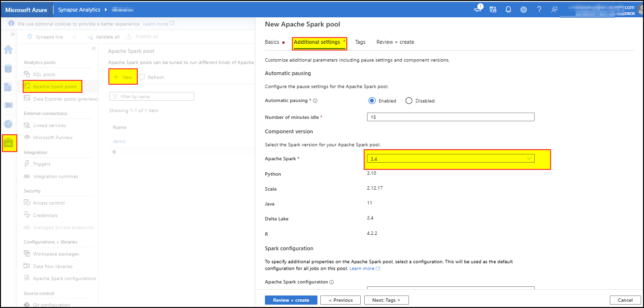The image size is (644, 308).
Task: Open the settings gear in header
Action: click(x=524, y=9)
